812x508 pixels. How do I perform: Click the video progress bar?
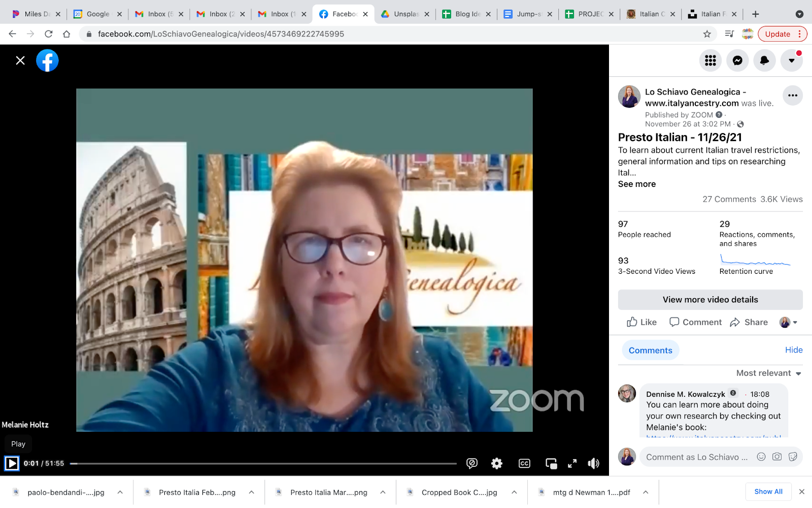[263, 463]
